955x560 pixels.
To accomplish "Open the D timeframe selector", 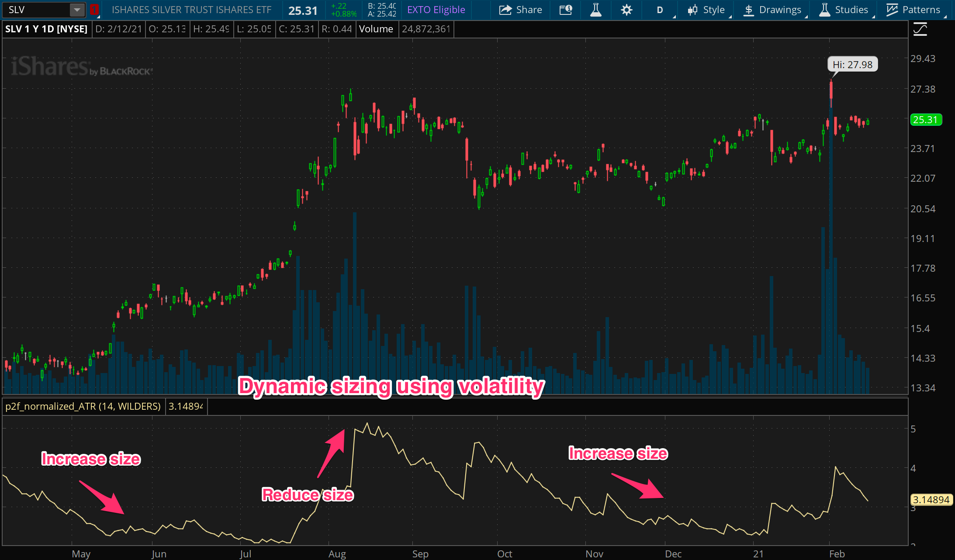I will (660, 10).
